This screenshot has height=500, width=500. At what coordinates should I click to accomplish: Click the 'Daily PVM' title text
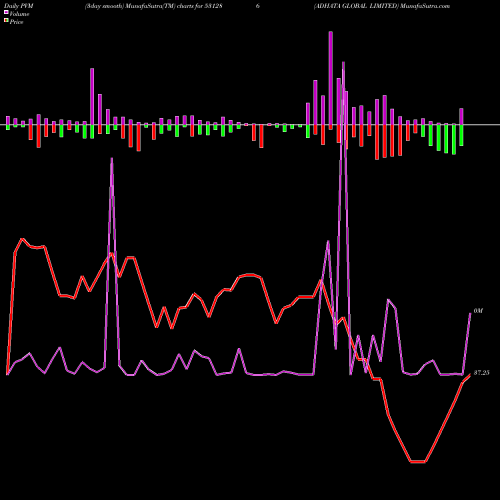click(19, 6)
